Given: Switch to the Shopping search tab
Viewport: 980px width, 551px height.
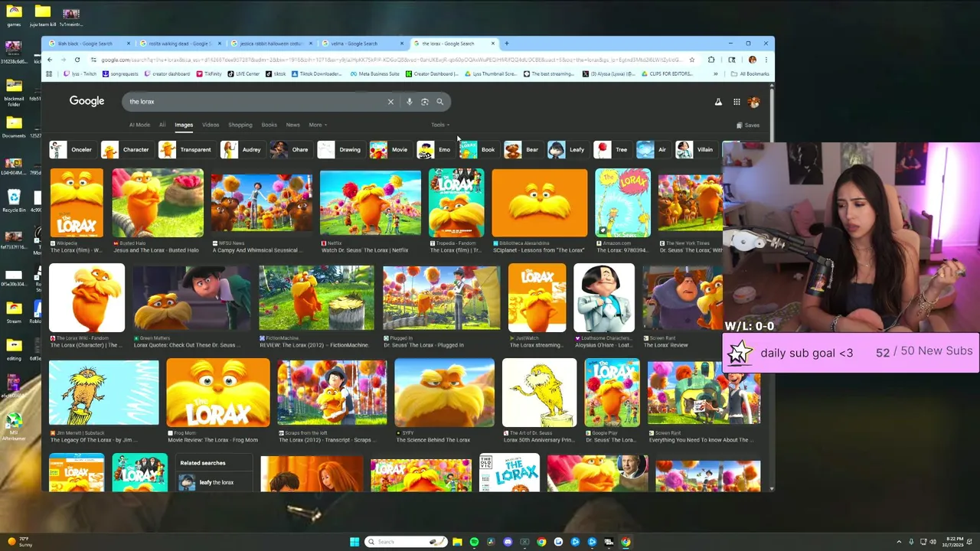Looking at the screenshot, I should pos(240,125).
